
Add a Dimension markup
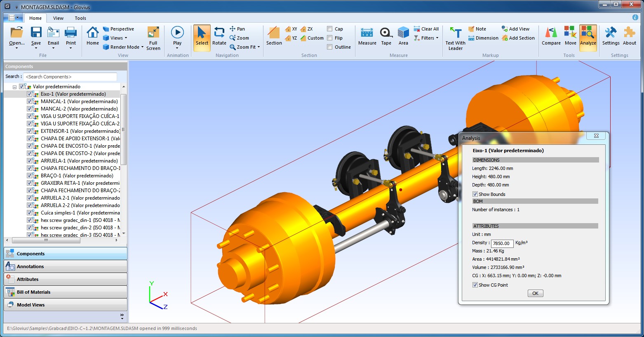(483, 38)
